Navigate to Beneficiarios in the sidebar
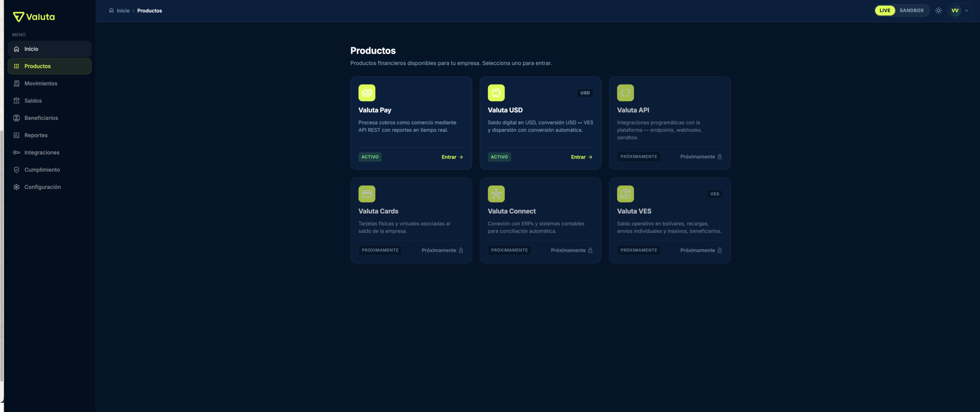980x412 pixels. [50, 118]
